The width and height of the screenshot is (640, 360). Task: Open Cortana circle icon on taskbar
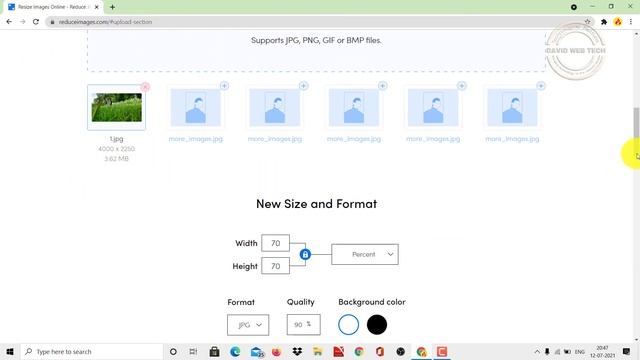click(173, 351)
